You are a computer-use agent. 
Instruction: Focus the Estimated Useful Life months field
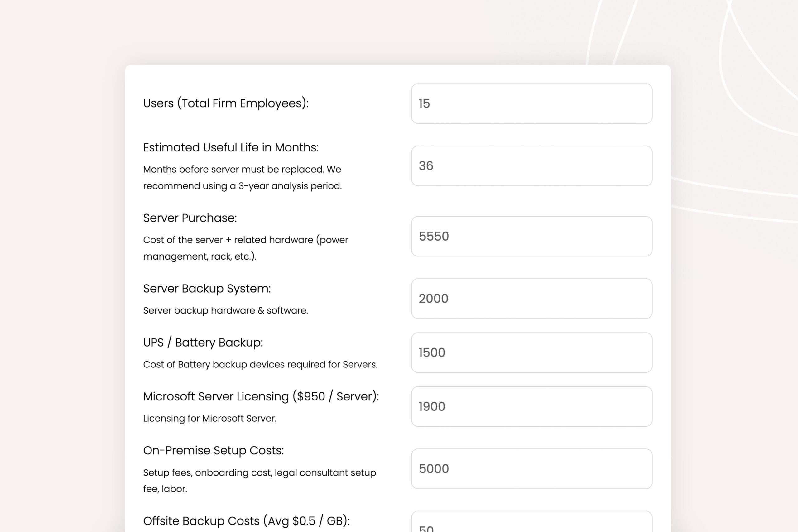(x=531, y=165)
